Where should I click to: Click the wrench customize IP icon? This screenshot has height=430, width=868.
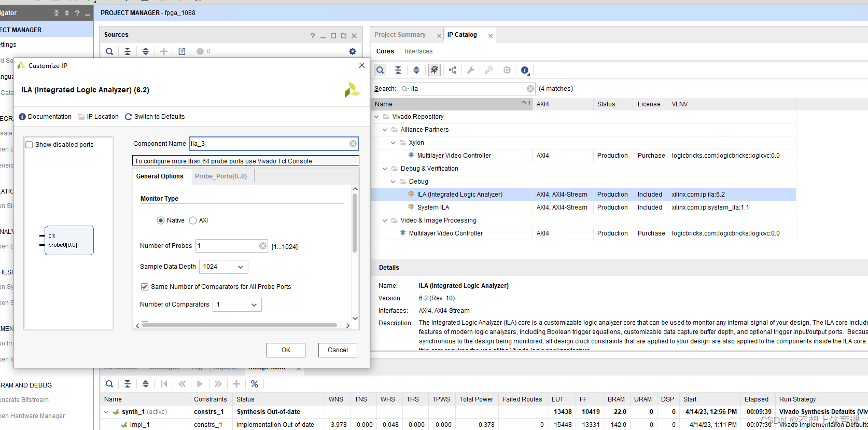click(471, 70)
